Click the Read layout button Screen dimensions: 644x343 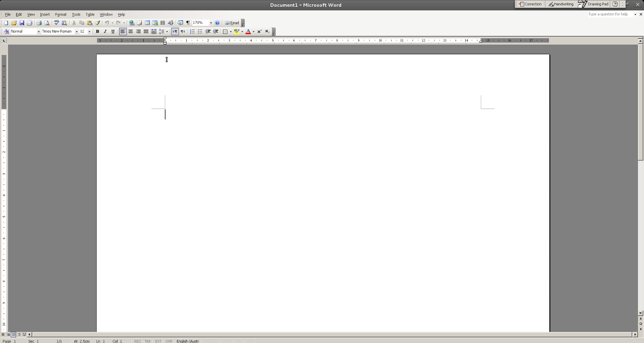tap(232, 23)
